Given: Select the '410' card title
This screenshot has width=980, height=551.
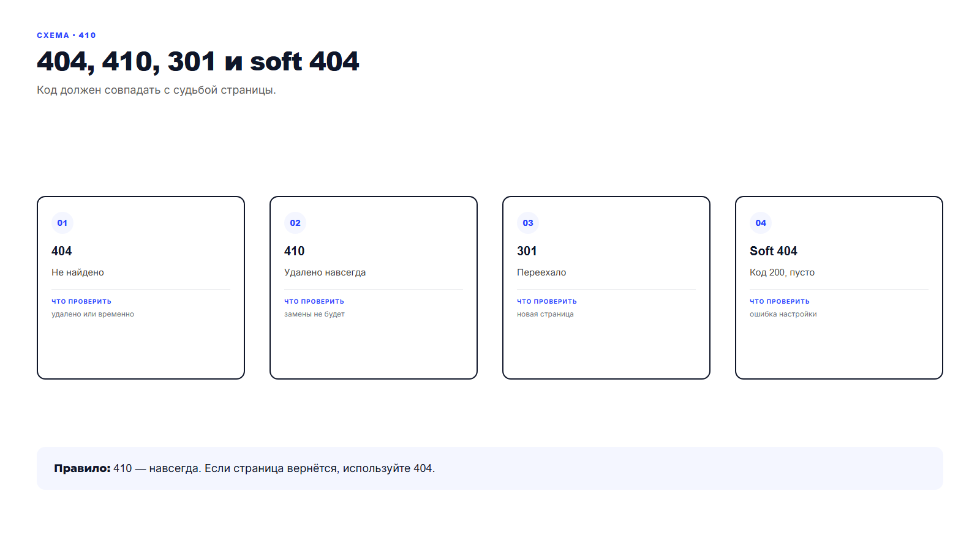Looking at the screenshot, I should [x=295, y=251].
